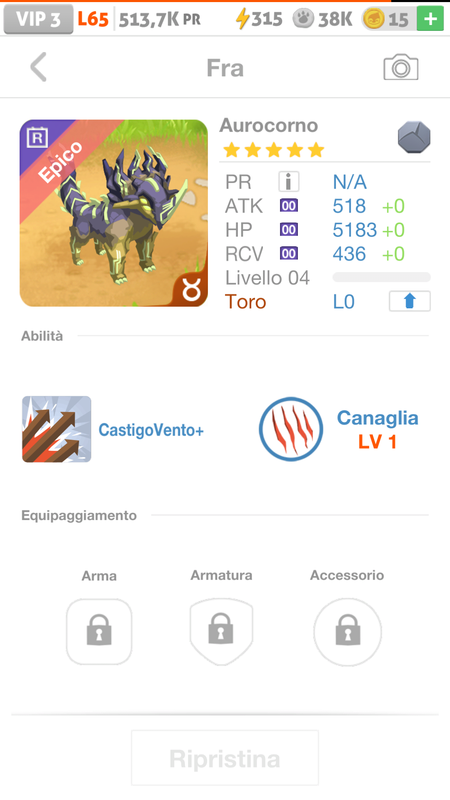Tap the Ripristina button

click(225, 758)
